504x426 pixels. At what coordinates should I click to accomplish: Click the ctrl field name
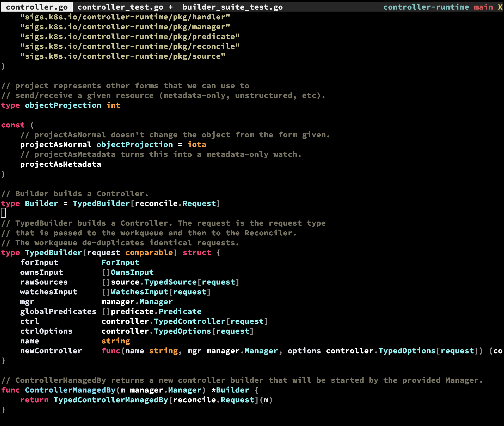[30, 321]
